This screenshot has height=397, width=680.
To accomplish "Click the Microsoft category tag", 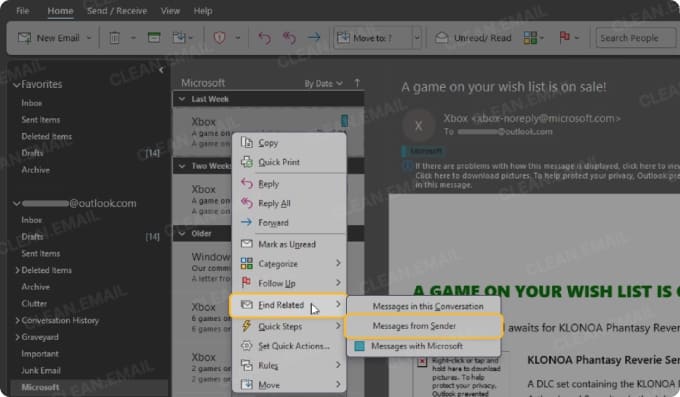I will coord(424,151).
